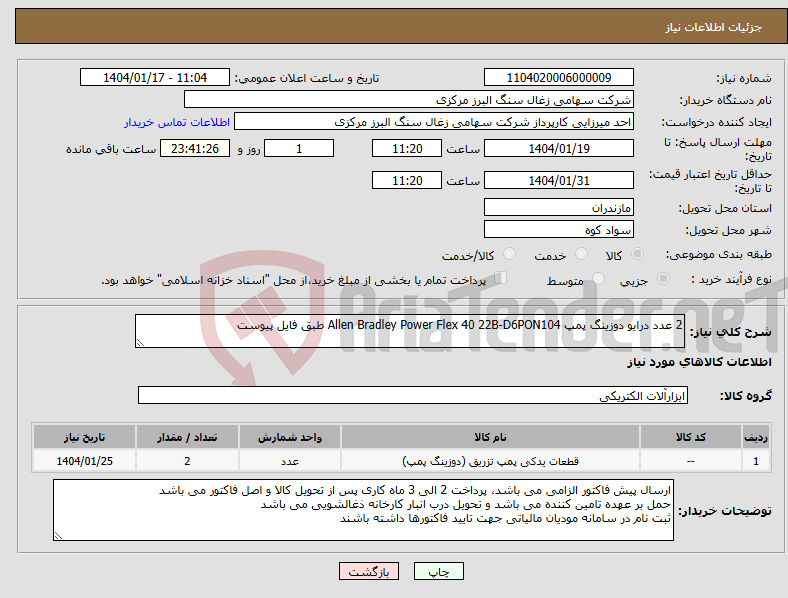Screen dimensions: 788x598
Task: Click the delivery city field سواد کوه
Action: [x=558, y=229]
